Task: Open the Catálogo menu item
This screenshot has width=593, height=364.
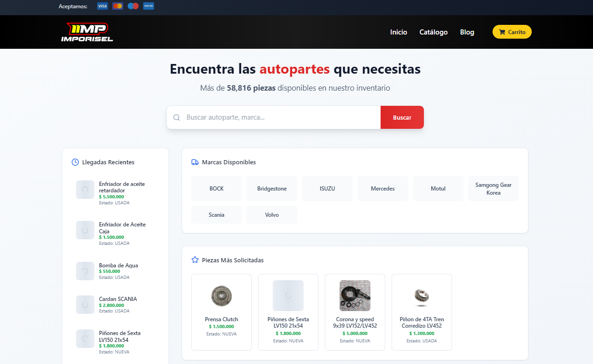Action: click(x=434, y=32)
